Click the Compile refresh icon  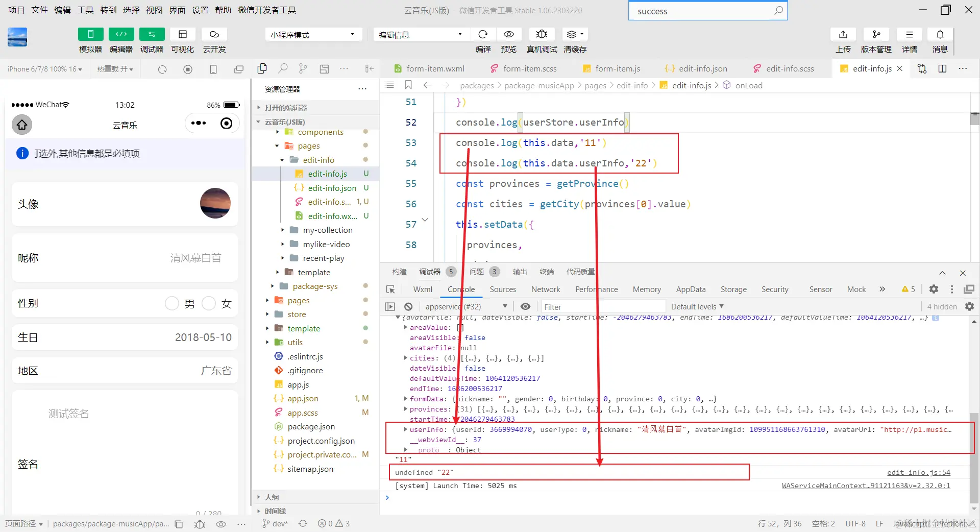coord(483,34)
